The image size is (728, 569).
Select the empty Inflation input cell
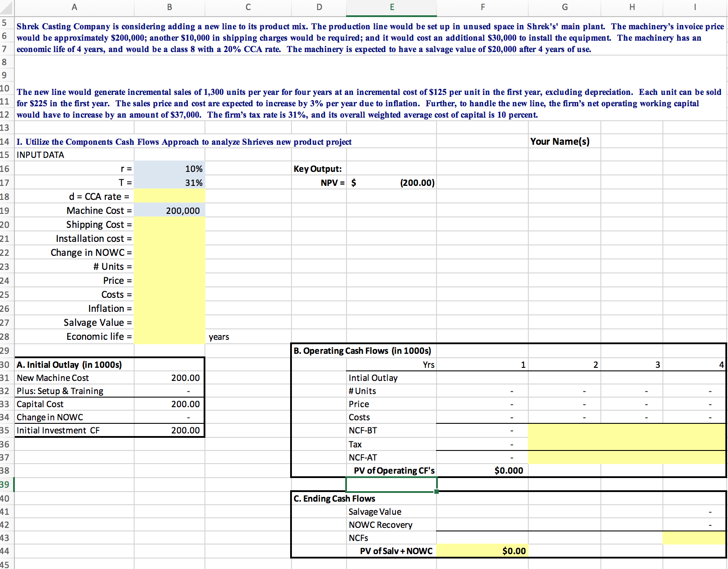170,309
